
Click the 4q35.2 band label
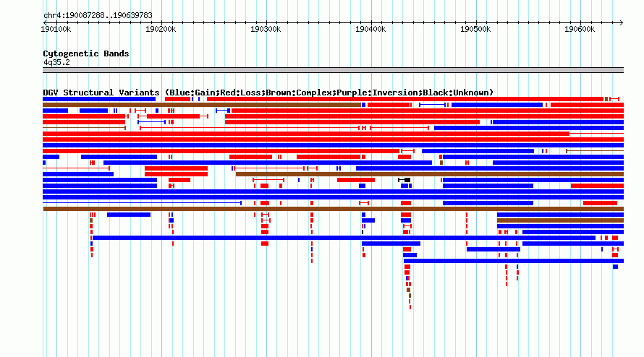[56, 62]
